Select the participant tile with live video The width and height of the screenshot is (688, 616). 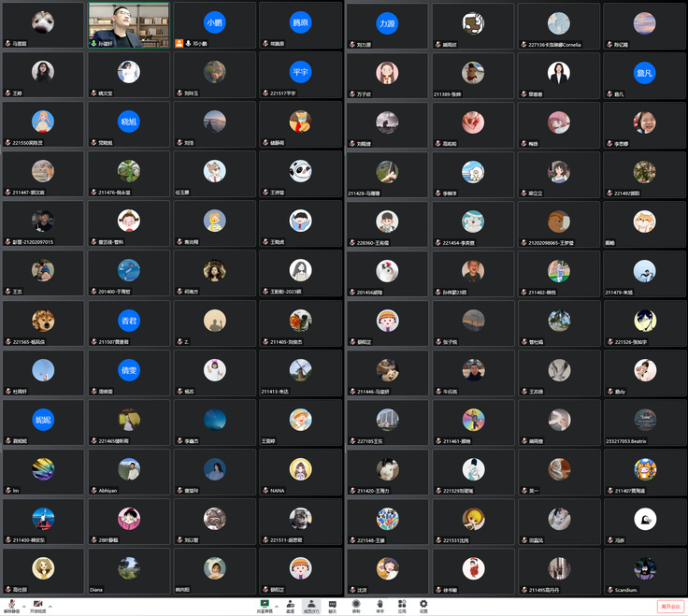(129, 25)
